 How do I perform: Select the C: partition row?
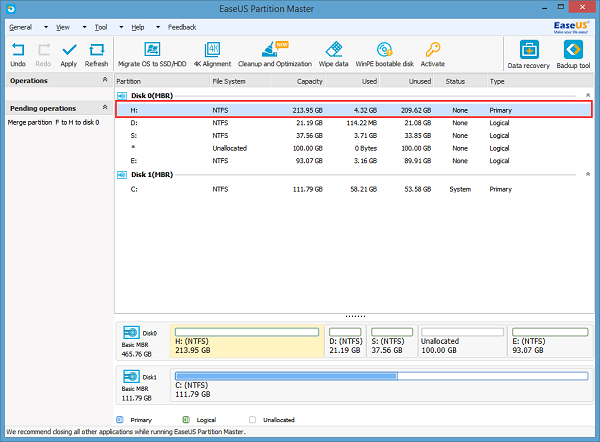354,189
